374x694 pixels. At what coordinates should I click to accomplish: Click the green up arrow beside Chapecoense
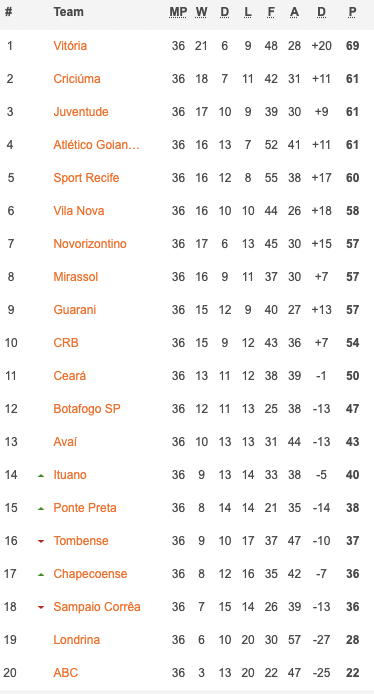pyautogui.click(x=41, y=574)
